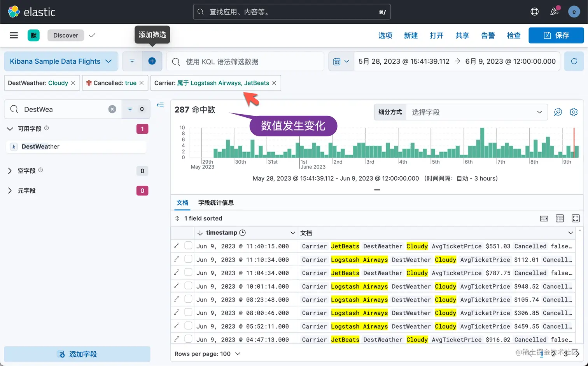Expand the empty fields section

(x=10, y=171)
